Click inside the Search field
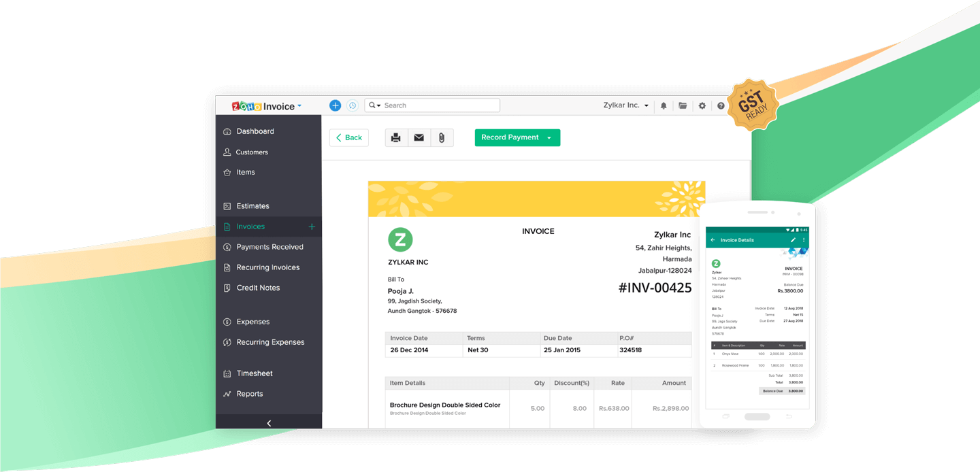The width and height of the screenshot is (980, 472). (432, 105)
